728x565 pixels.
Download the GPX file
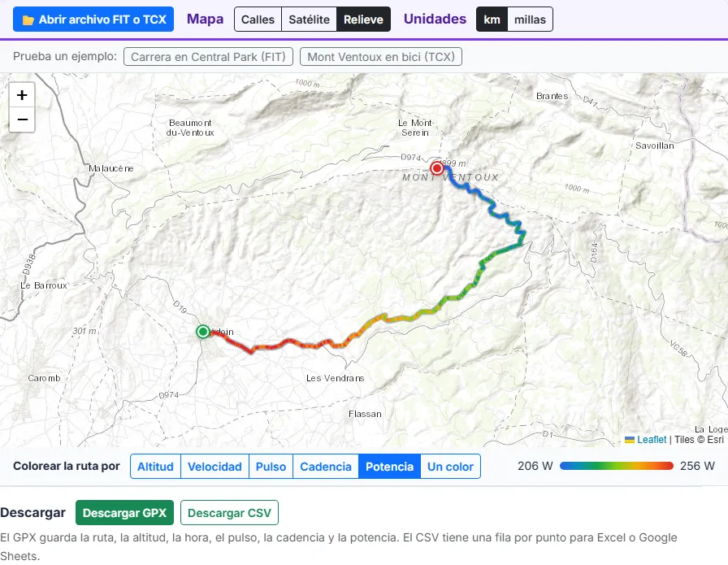124,512
